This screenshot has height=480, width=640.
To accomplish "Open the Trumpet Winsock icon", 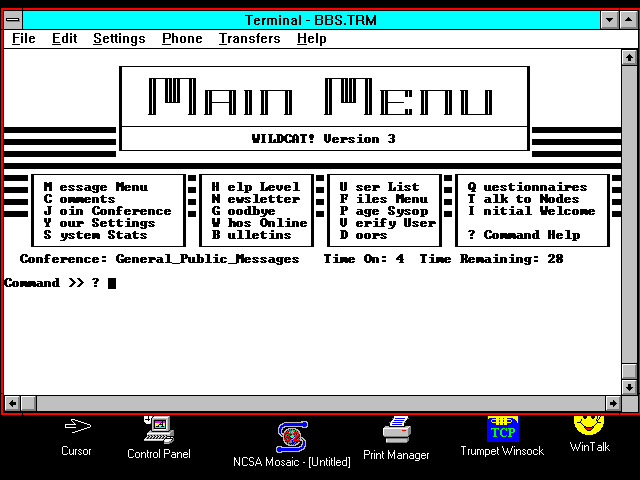I will (502, 429).
